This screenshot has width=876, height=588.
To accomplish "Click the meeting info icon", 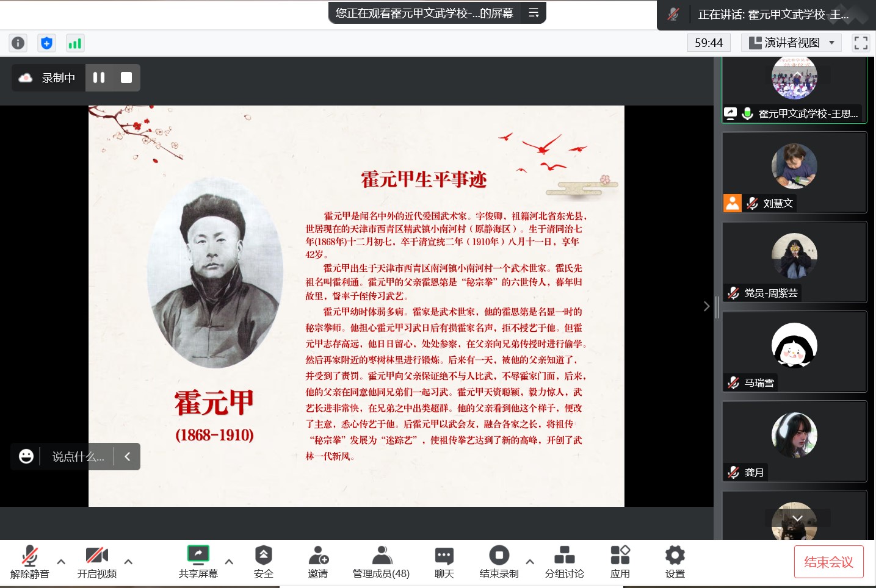I will [18, 43].
